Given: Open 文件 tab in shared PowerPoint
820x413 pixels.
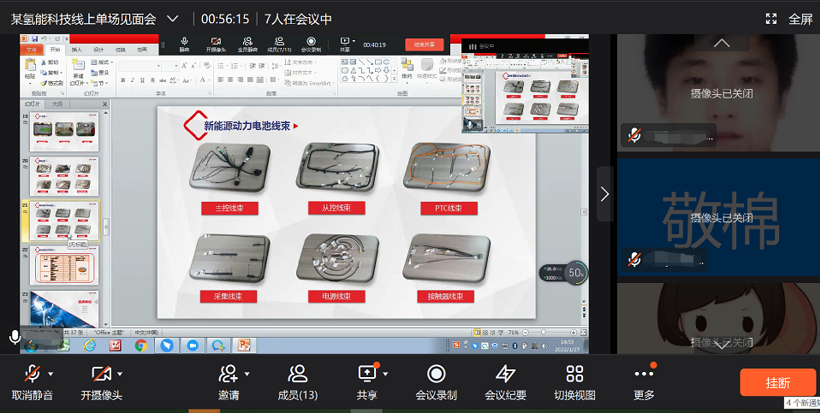Looking at the screenshot, I should click(32, 50).
